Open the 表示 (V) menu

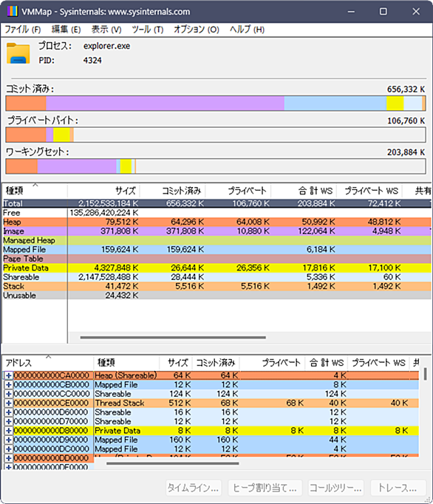click(106, 30)
